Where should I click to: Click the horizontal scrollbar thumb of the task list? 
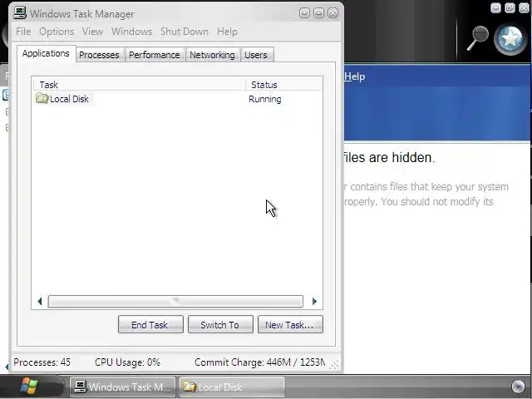click(175, 301)
